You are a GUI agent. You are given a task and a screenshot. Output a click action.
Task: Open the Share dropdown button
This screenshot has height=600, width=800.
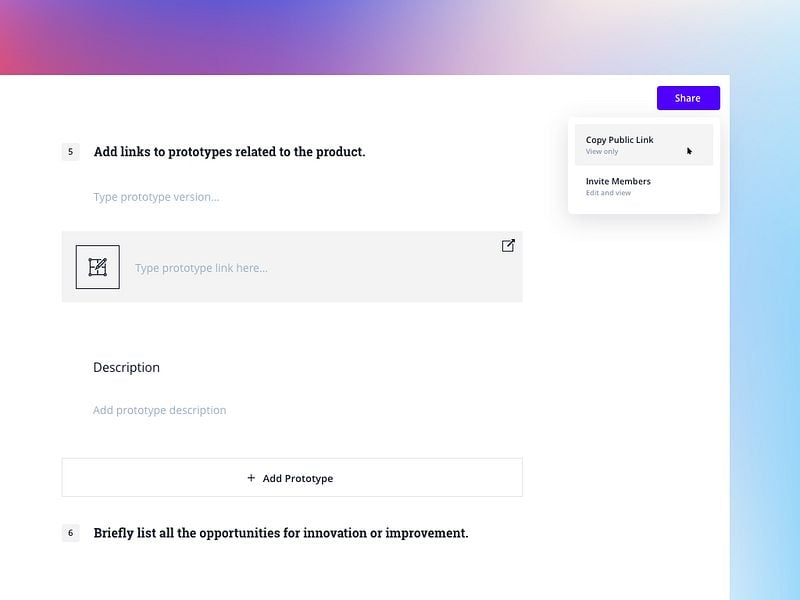pos(688,98)
